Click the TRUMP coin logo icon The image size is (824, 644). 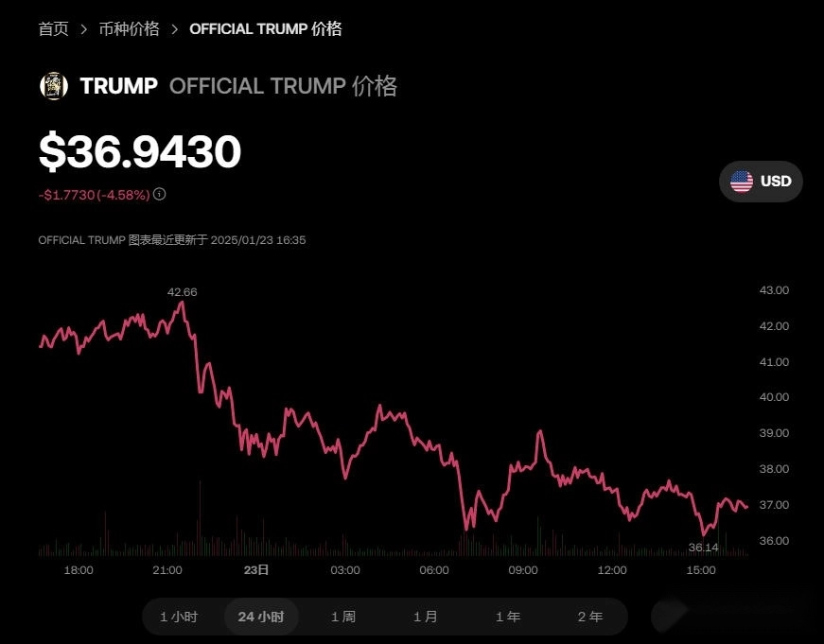pyautogui.click(x=54, y=86)
